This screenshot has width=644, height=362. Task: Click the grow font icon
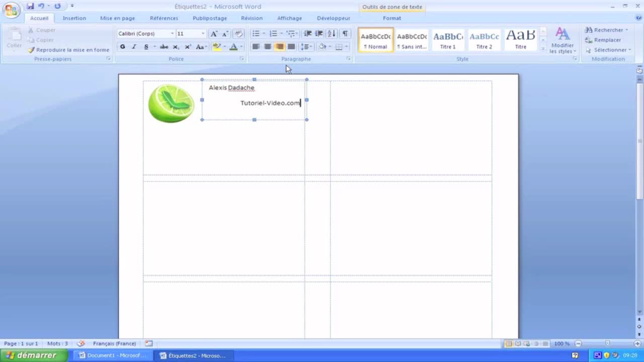214,34
